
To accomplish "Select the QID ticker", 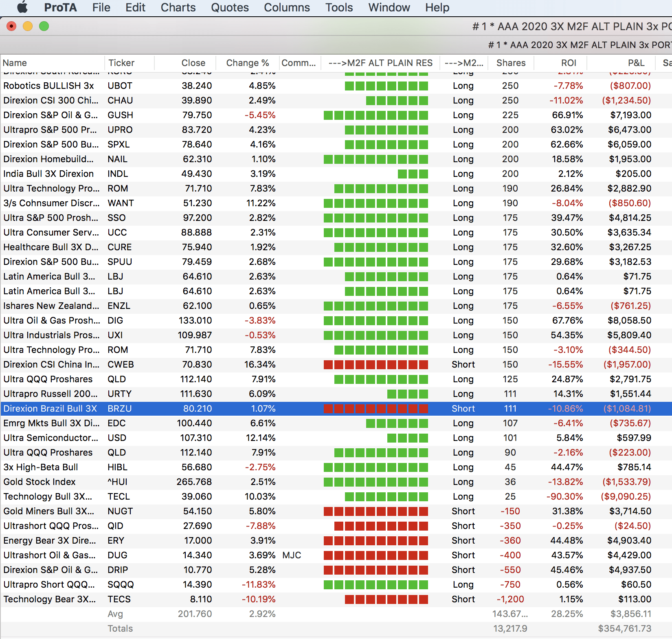I will click(x=115, y=526).
